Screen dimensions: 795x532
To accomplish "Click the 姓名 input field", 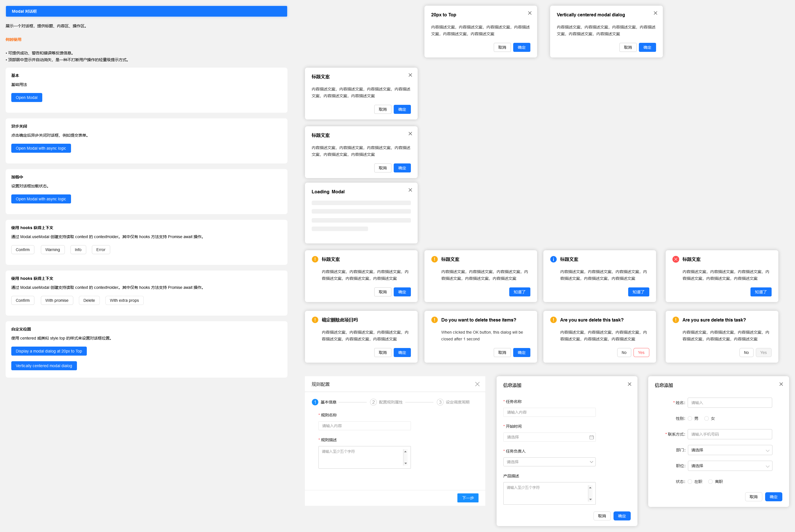I will (730, 403).
